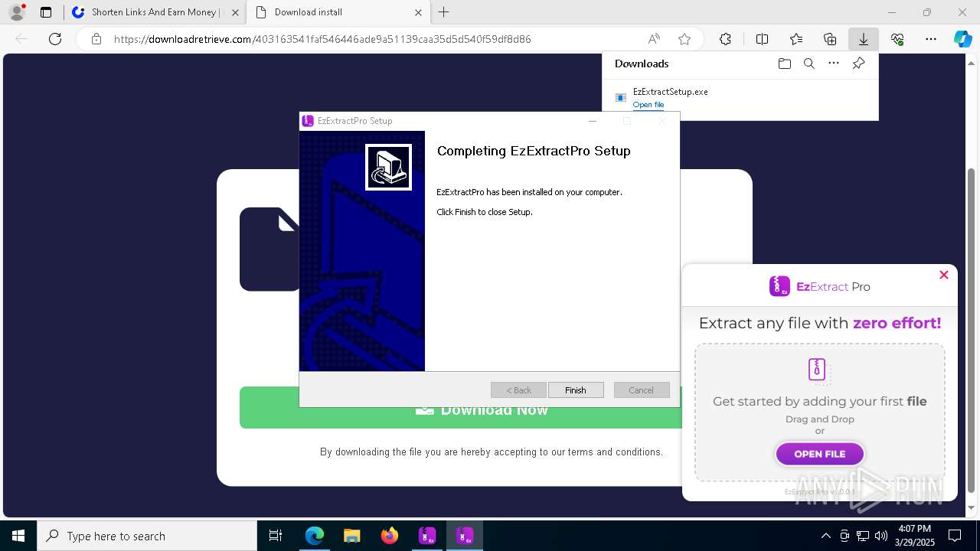Open Edge profile avatar
980x551 pixels.
tap(17, 12)
